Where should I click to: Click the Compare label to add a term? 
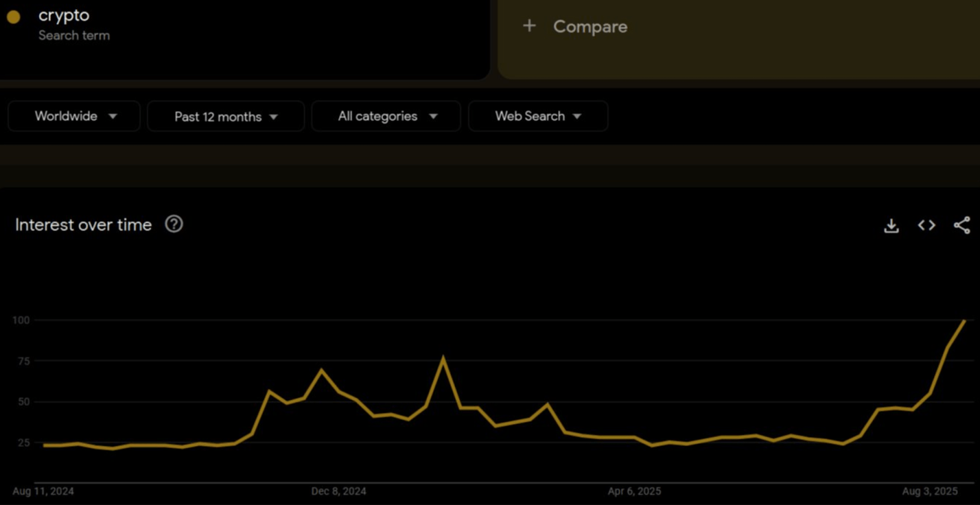coord(590,26)
